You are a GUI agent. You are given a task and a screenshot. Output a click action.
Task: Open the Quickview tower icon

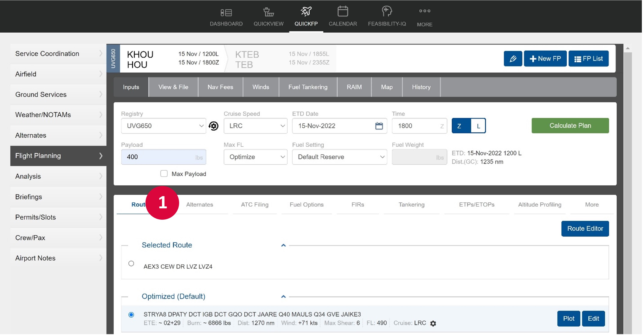click(268, 12)
